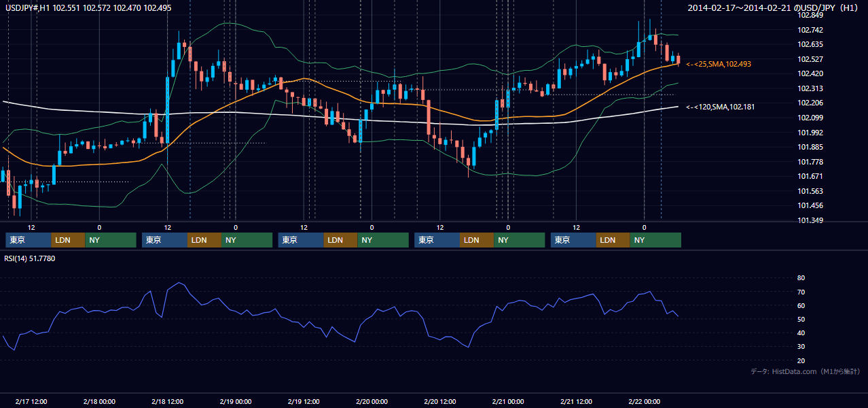Click the 2/20 12:00 time axis label

pos(439,402)
